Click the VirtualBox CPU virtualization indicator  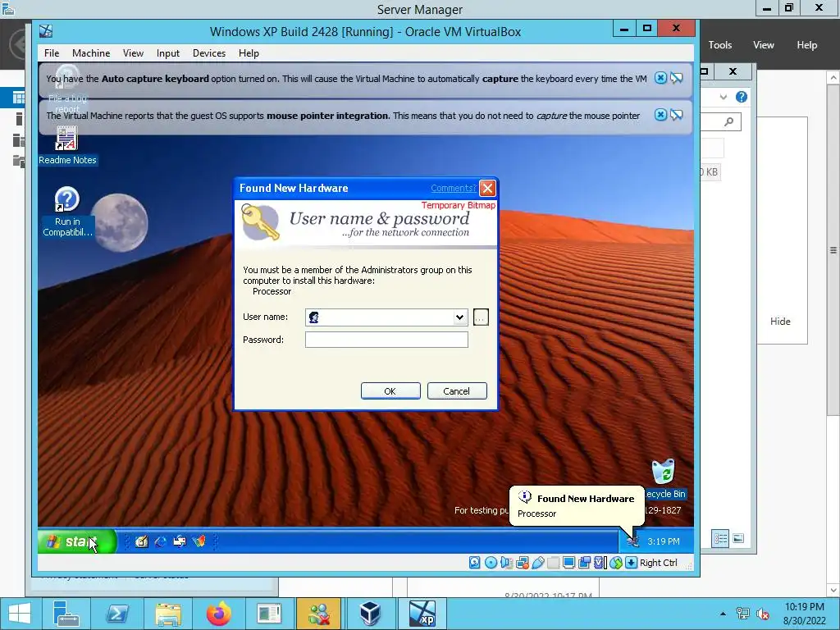[600, 563]
